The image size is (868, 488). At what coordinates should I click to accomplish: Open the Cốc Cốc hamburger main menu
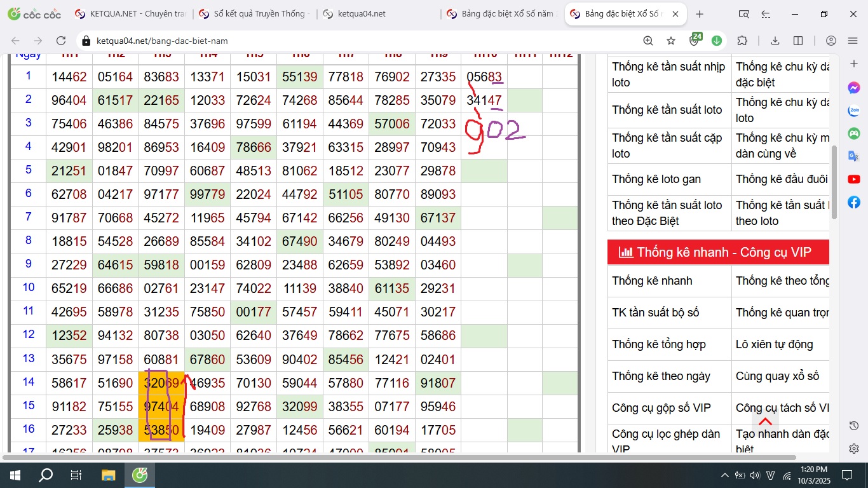point(853,41)
